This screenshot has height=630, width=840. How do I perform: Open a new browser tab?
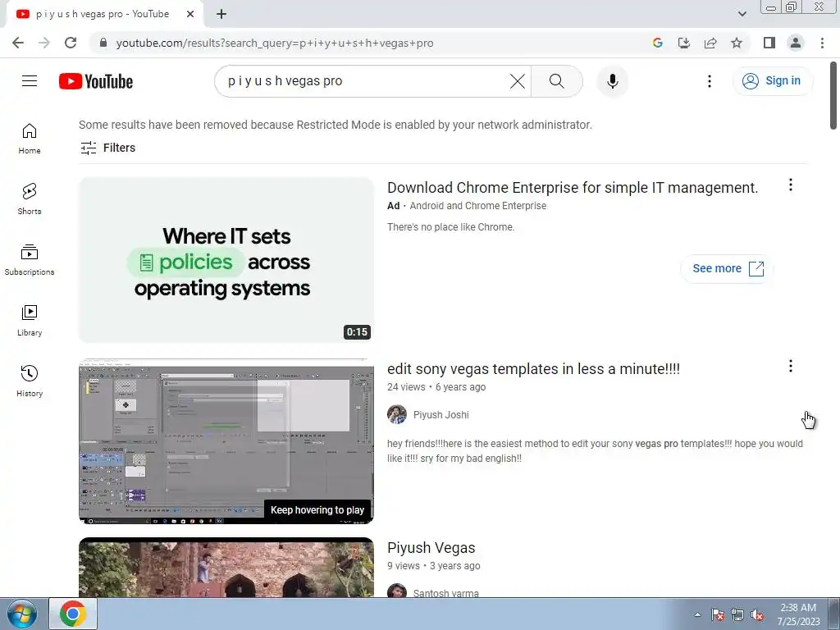(221, 14)
